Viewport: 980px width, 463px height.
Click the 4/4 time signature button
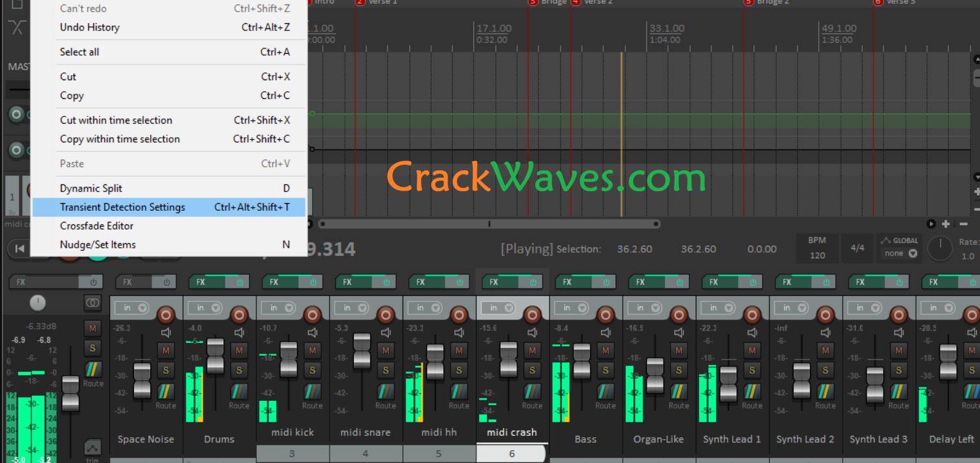(x=857, y=248)
